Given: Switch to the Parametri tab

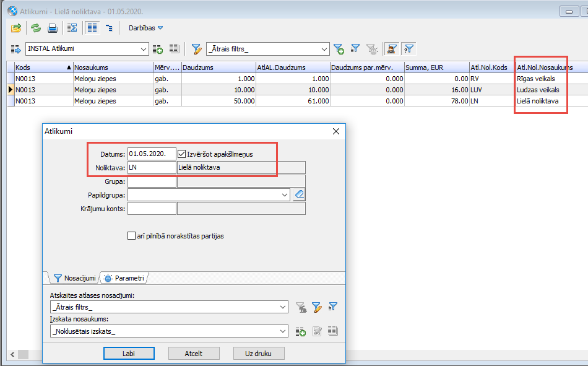Looking at the screenshot, I should 124,278.
